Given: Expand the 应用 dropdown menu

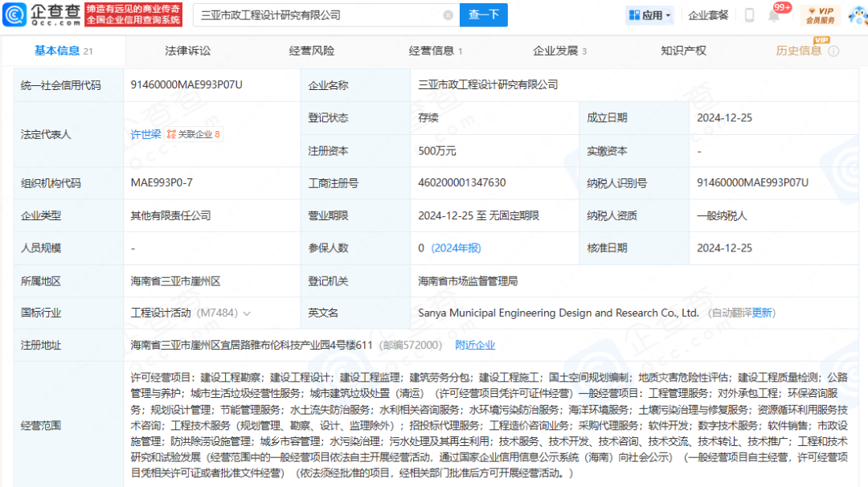Looking at the screenshot, I should click(x=649, y=15).
